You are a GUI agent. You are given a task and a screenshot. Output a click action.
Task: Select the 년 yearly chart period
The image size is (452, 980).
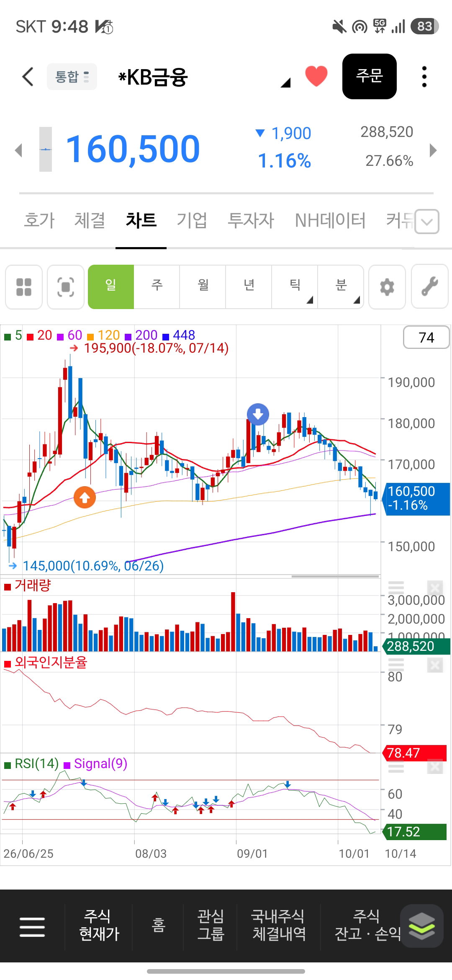(249, 287)
